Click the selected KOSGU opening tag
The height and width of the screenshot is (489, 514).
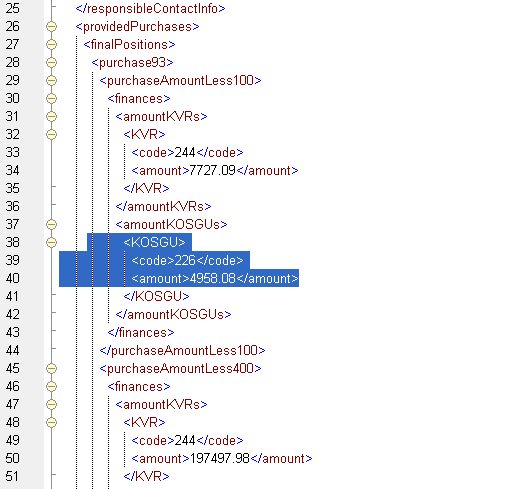(154, 243)
